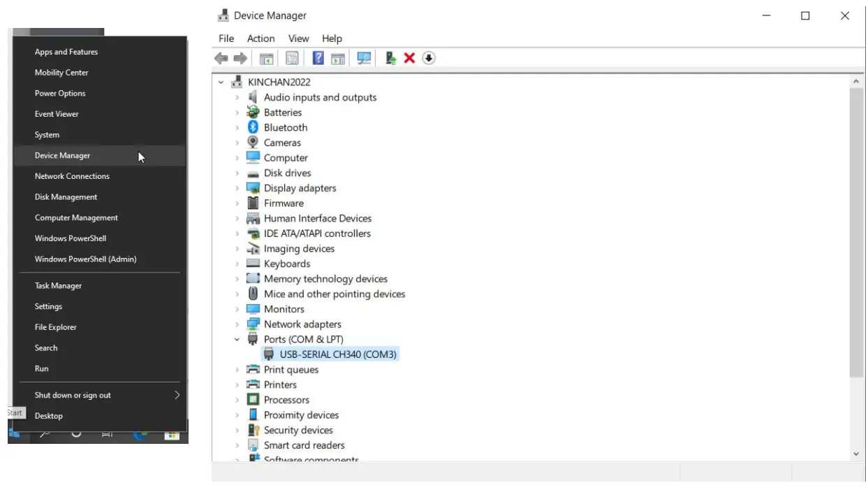Screen dimensions: 868x490
Task: Expand the Bluetooth category chevron
Action: click(237, 128)
